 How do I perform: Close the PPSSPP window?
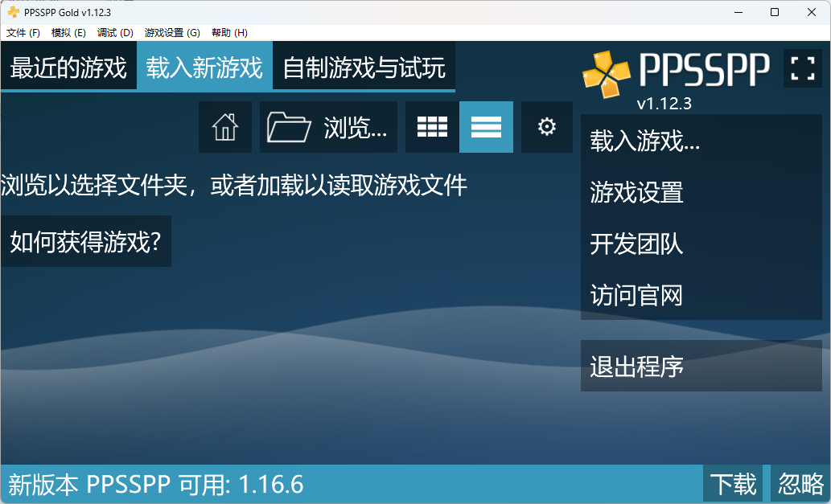tap(812, 12)
